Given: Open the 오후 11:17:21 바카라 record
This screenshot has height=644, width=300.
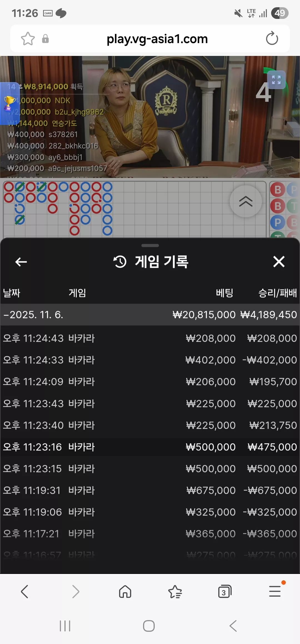Looking at the screenshot, I should point(150,534).
